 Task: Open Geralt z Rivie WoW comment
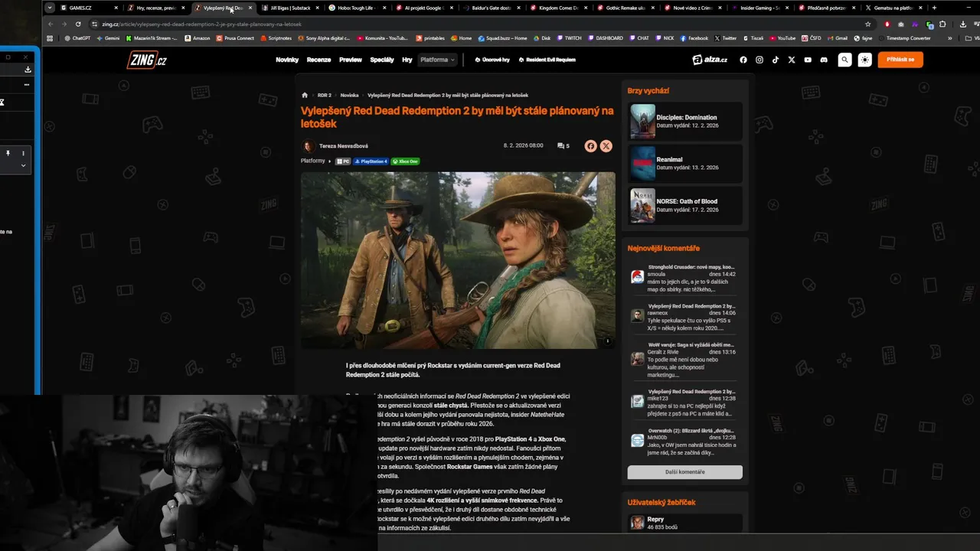(684, 360)
